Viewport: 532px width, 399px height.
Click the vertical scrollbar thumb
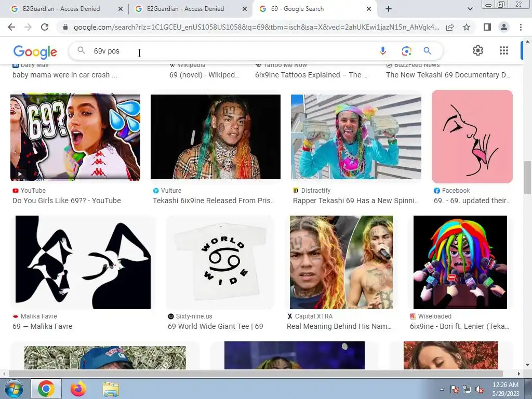pyautogui.click(x=527, y=178)
